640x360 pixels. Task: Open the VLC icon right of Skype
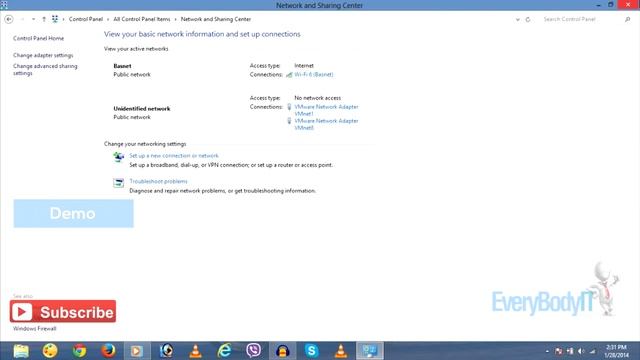(x=340, y=351)
